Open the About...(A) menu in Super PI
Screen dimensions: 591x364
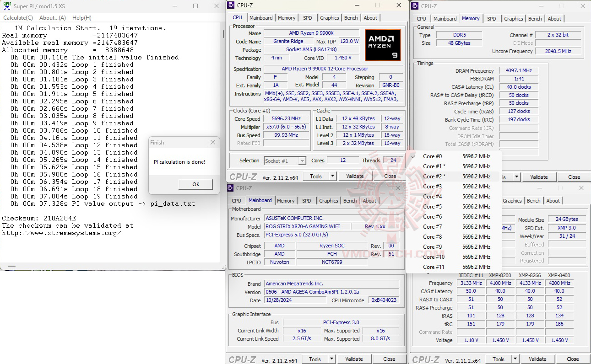pyautogui.click(x=53, y=18)
